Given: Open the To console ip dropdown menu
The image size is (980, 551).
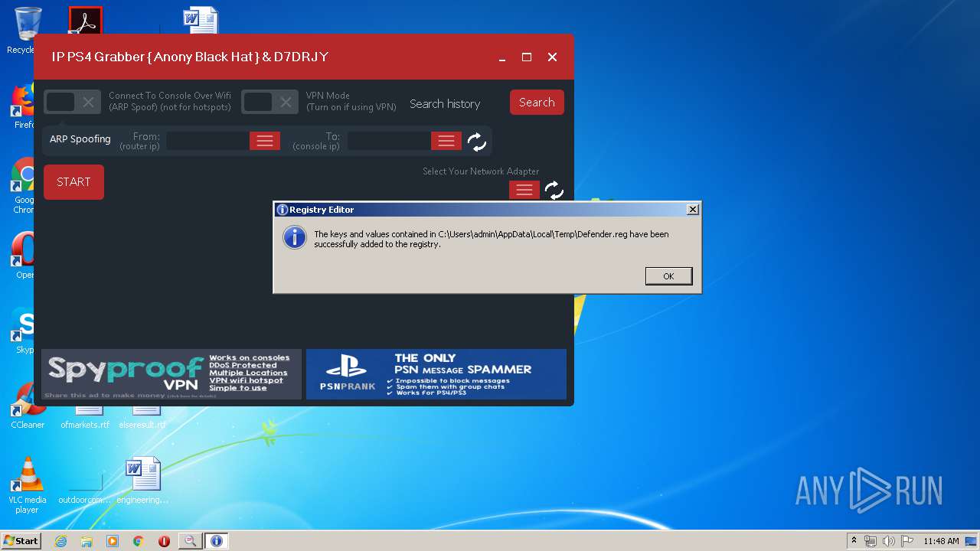Looking at the screenshot, I should pyautogui.click(x=446, y=141).
